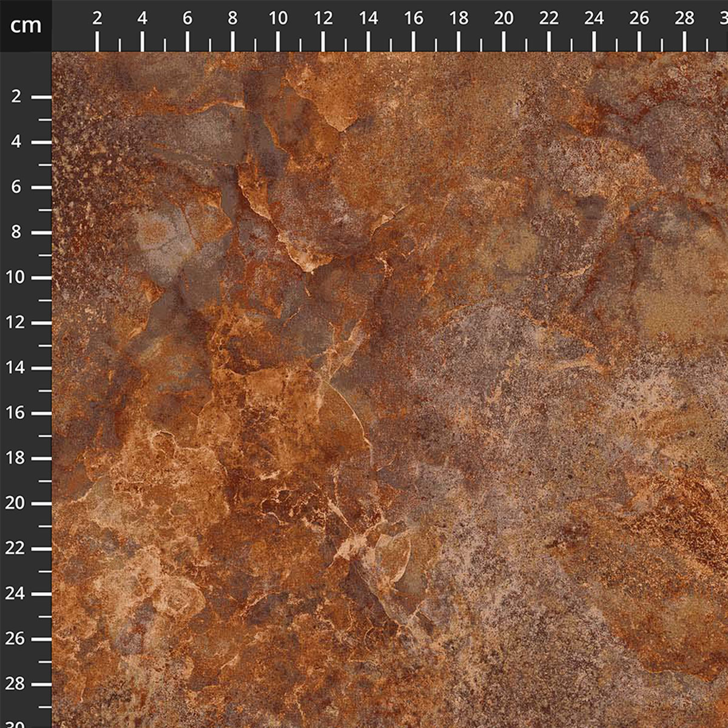Select the 14 mark on horizontal ruler
This screenshot has height=728, width=728.
[368, 19]
